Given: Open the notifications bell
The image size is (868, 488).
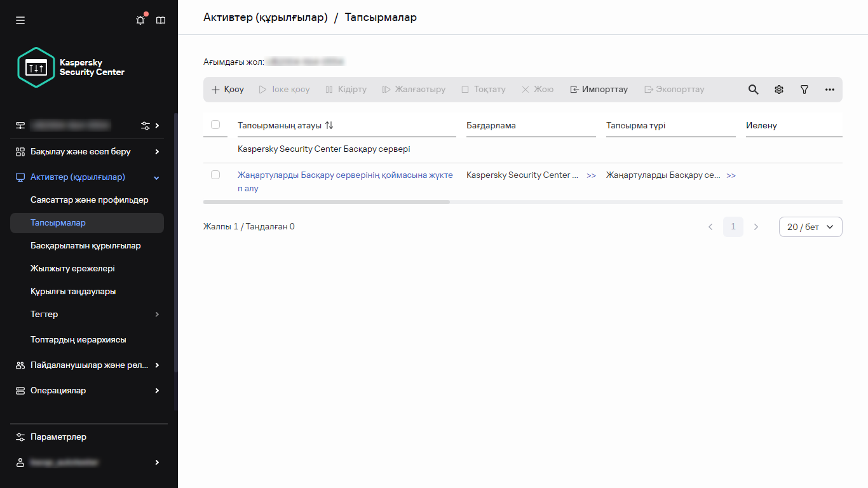Looking at the screenshot, I should [140, 20].
